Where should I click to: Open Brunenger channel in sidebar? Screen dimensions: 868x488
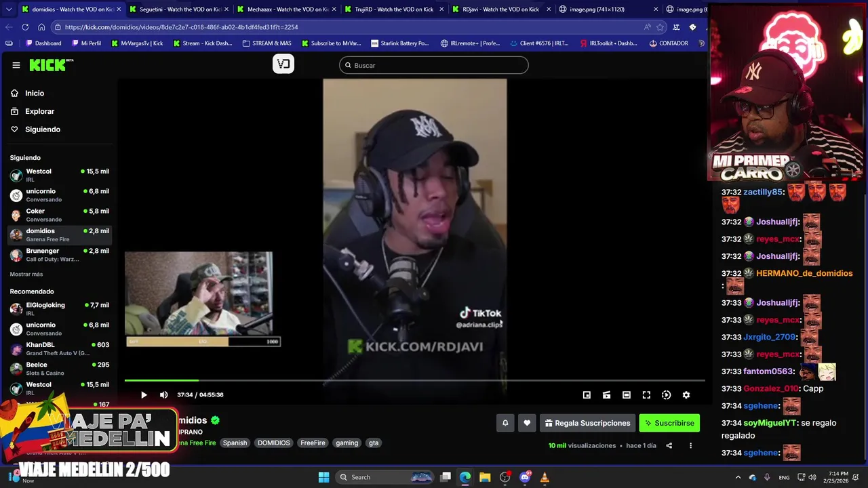coord(60,254)
